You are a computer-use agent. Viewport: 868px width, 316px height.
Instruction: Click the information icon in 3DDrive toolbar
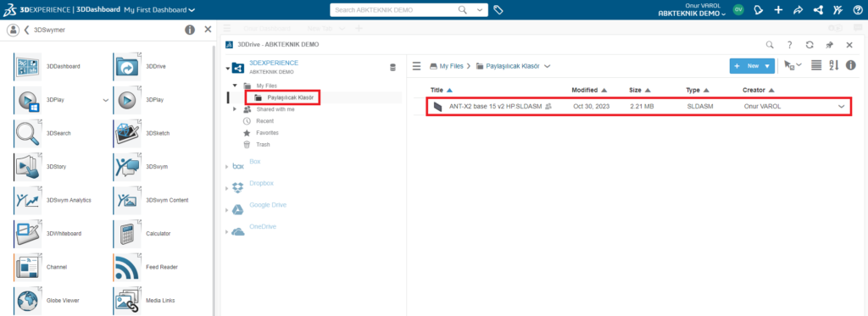pyautogui.click(x=850, y=65)
